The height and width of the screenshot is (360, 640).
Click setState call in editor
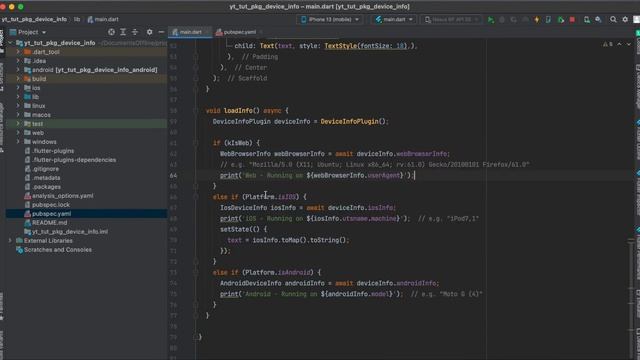[234, 229]
